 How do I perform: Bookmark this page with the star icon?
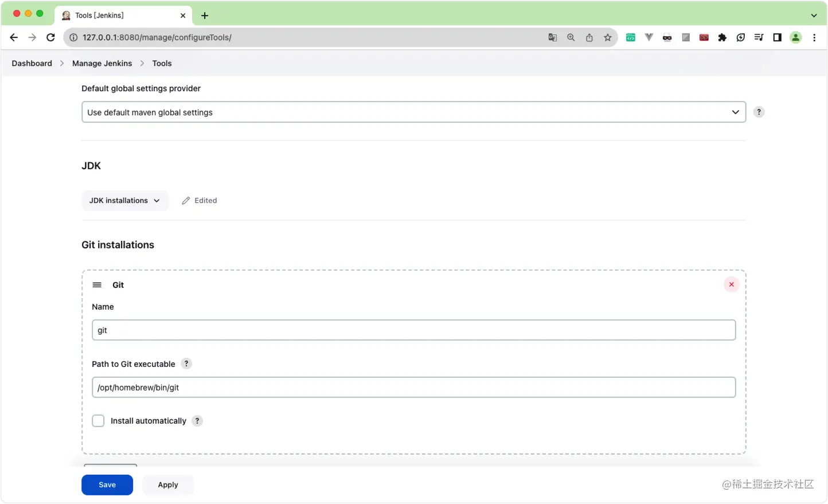point(608,37)
